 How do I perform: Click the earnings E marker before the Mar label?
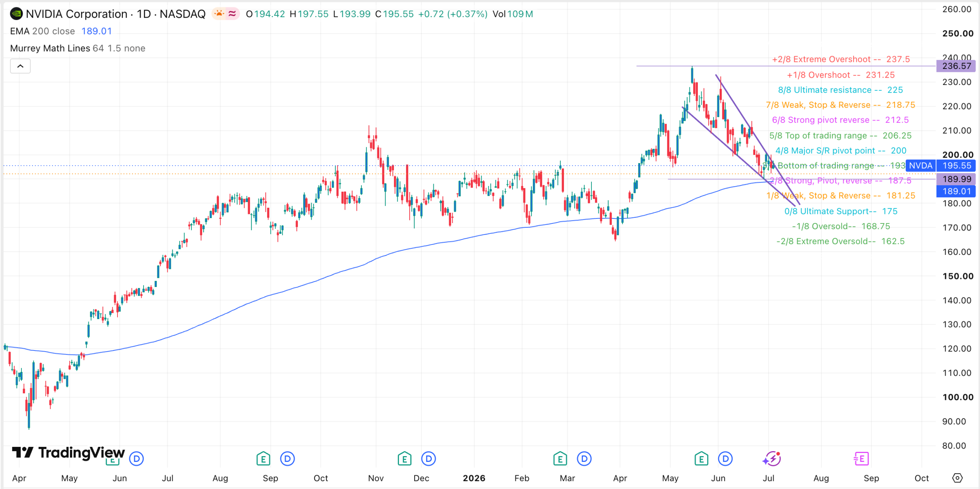click(560, 458)
